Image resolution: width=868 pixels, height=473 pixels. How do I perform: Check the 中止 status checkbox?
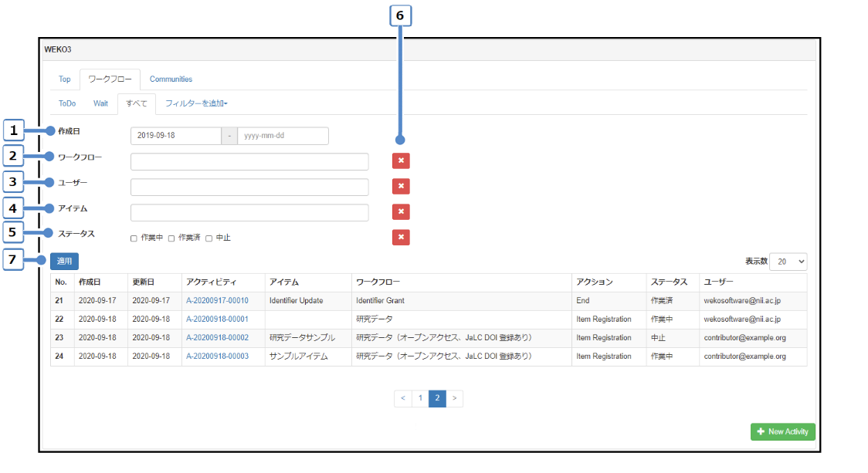pyautogui.click(x=209, y=238)
